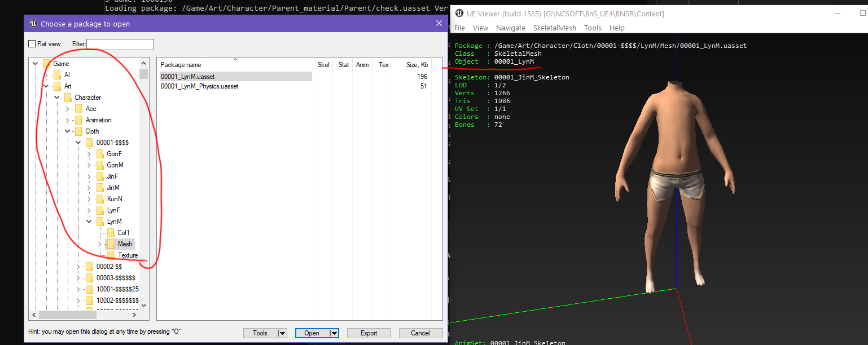Click the folder icon beside 10002-$$$$$$$
This screenshot has height=345, width=868.
tap(89, 300)
